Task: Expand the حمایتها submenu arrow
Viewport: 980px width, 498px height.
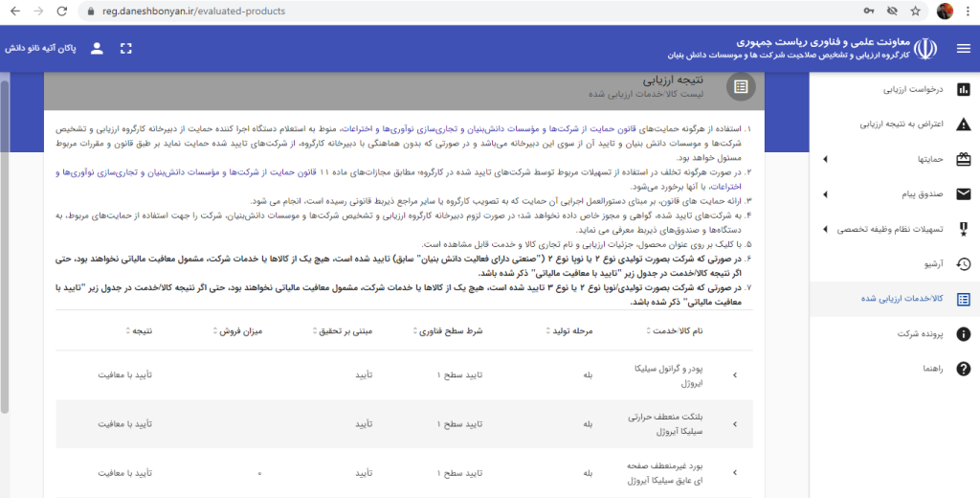Action: coord(826,160)
